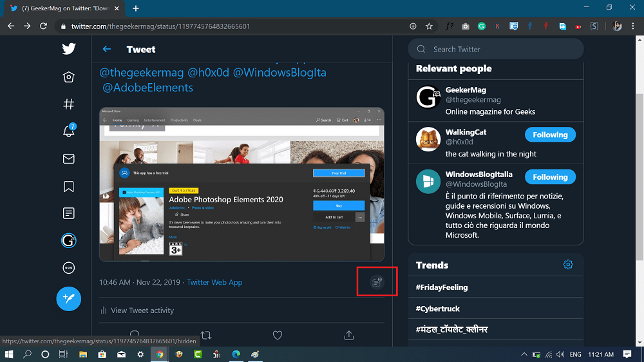The height and width of the screenshot is (362, 644).
Task: Open File Explorer from taskbar
Action: [x=83, y=354]
